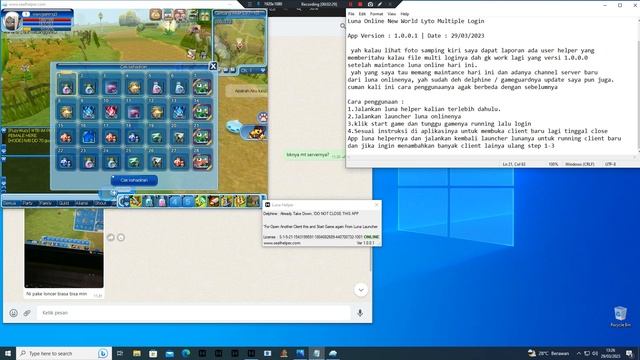Use skill hotbar slot numbered 5
The height and width of the screenshot is (360, 640).
(187, 201)
